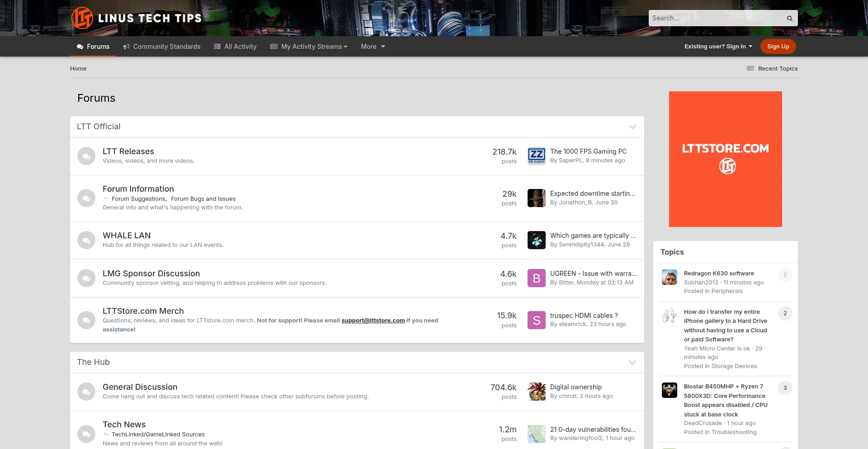868x449 pixels.
Task: Open the LTT Official category heading
Action: click(x=99, y=127)
